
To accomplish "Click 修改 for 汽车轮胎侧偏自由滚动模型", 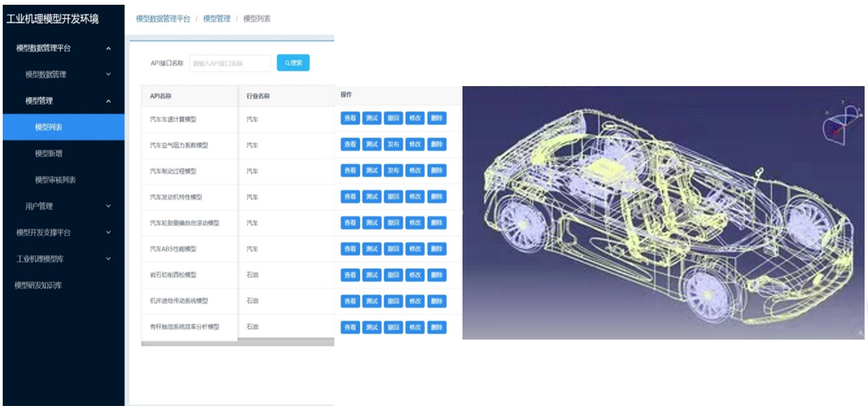I will (415, 222).
